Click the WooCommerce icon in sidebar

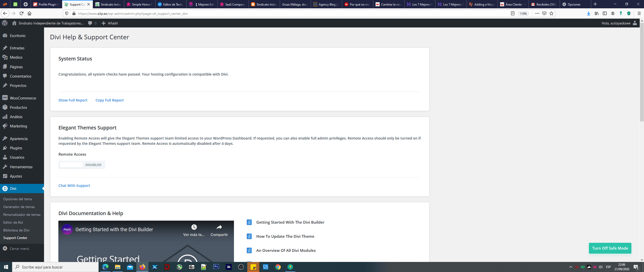coord(5,98)
